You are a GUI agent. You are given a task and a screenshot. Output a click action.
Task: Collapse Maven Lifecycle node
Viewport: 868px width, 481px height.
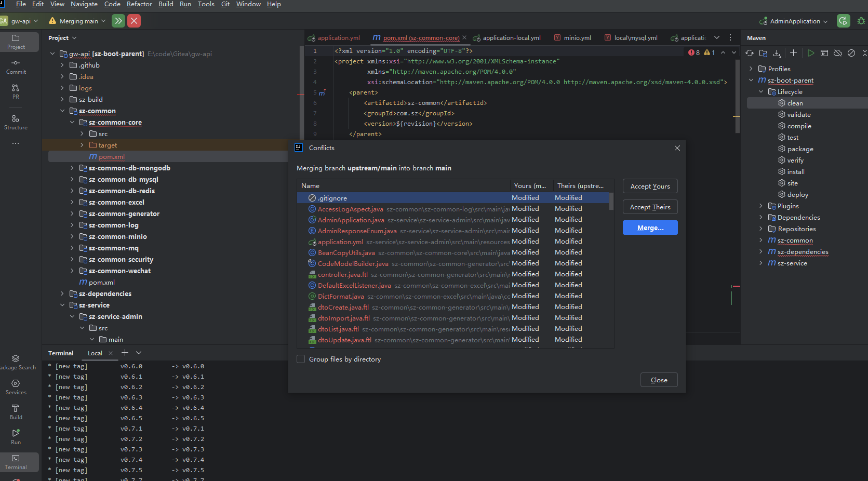[761, 91]
